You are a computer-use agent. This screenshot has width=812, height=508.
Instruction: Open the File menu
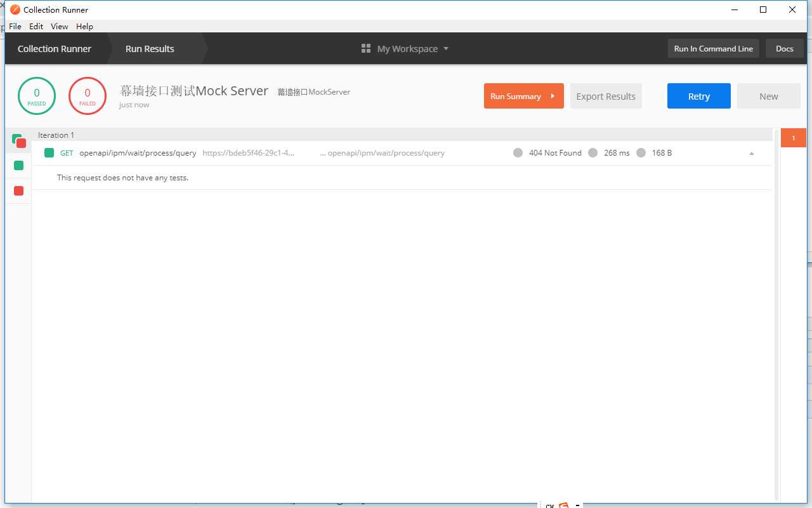coord(15,27)
